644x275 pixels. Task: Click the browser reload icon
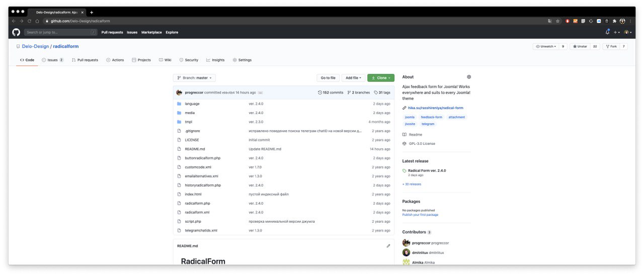[29, 21]
